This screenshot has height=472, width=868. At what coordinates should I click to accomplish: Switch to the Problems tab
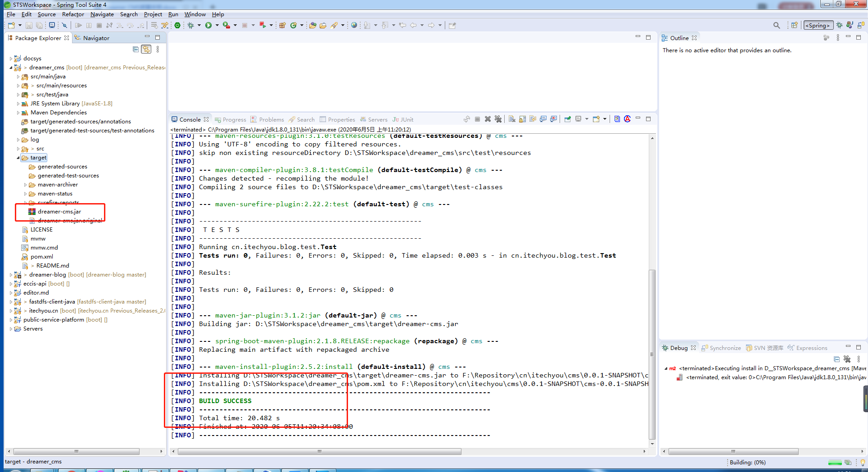pyautogui.click(x=271, y=120)
